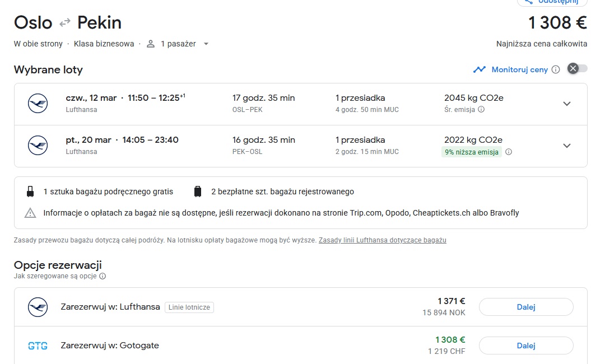
Task: Click the Gotogate GTG logo
Action: point(38,346)
